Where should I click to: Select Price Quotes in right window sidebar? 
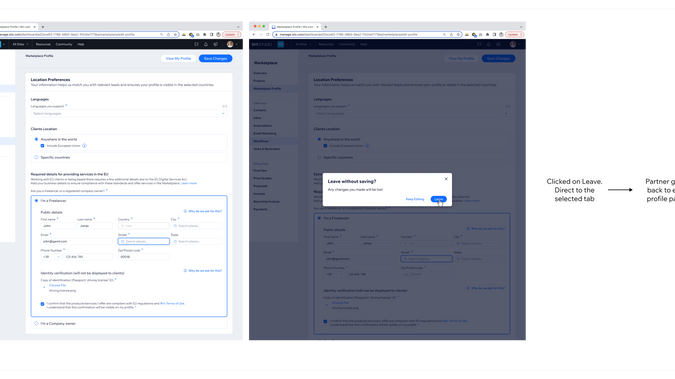point(262,178)
